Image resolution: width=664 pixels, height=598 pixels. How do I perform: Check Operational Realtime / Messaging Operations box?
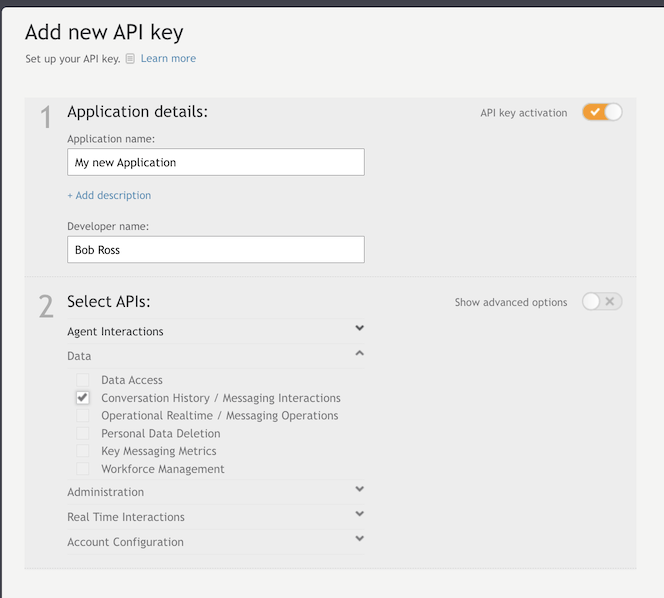coord(83,415)
